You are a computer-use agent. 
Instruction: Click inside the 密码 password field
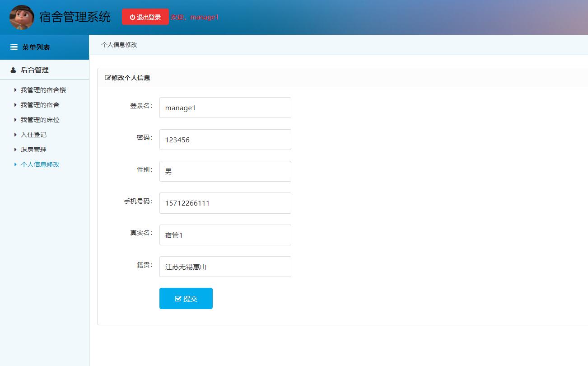(225, 139)
